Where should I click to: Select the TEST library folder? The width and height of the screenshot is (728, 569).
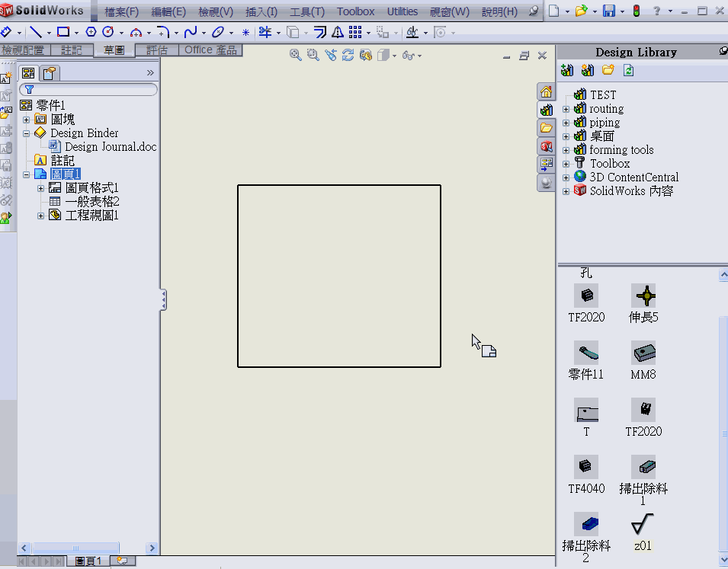(x=603, y=94)
